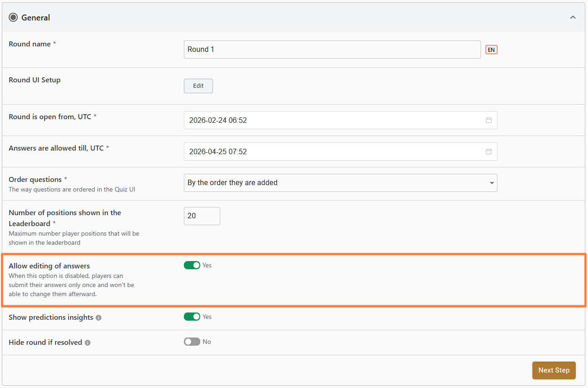The image size is (588, 388).
Task: Click the 'Allow editing of answers' label
Action: click(x=49, y=266)
